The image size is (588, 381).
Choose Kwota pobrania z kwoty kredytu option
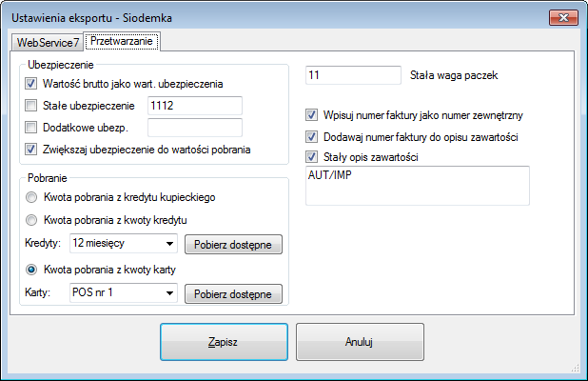[x=31, y=220]
